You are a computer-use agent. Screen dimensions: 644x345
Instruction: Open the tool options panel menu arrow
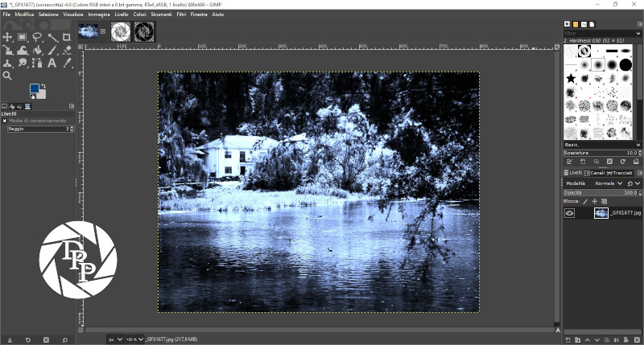[72, 106]
